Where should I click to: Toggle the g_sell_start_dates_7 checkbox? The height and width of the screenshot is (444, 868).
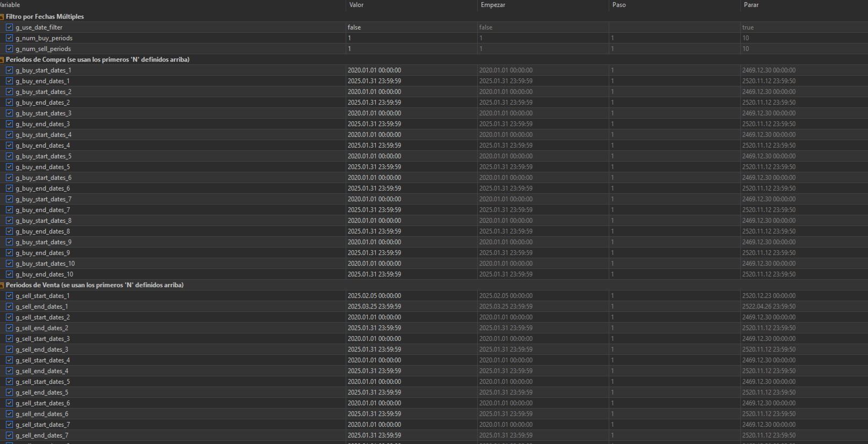tap(9, 425)
